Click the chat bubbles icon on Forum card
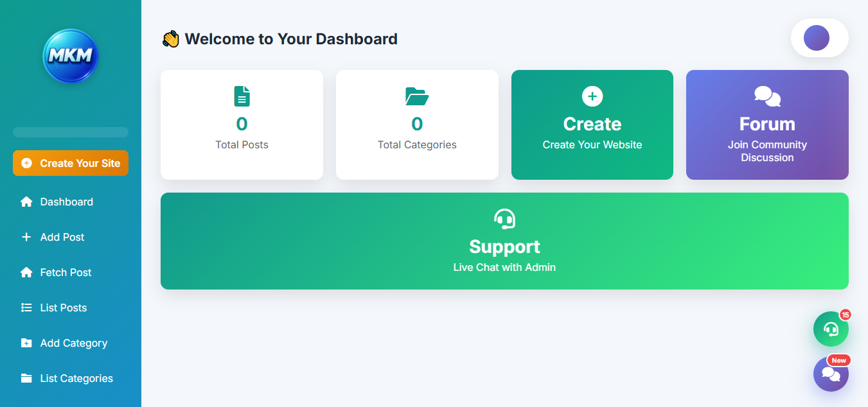Image resolution: width=868 pixels, height=407 pixels. [x=767, y=96]
